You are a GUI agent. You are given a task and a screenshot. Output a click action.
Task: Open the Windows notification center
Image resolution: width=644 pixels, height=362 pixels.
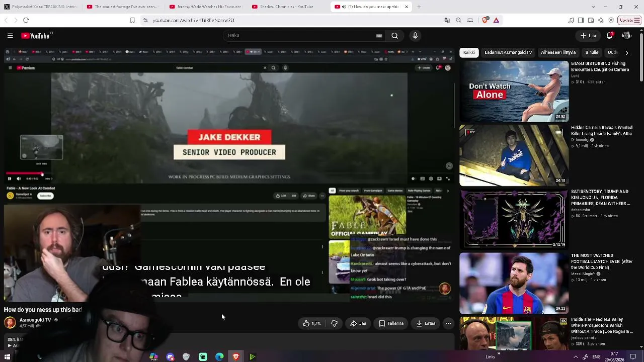pos(633,357)
